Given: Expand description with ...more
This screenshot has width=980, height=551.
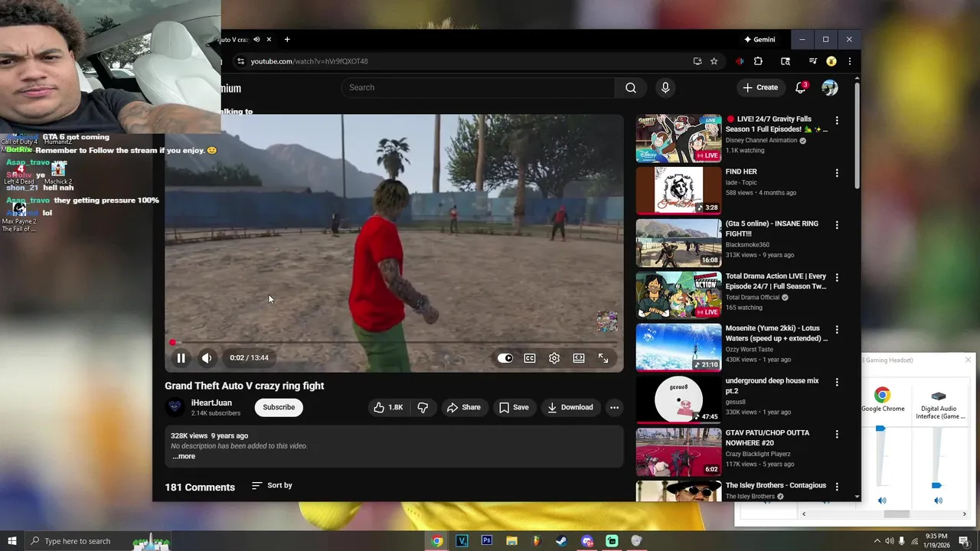Looking at the screenshot, I should [184, 456].
